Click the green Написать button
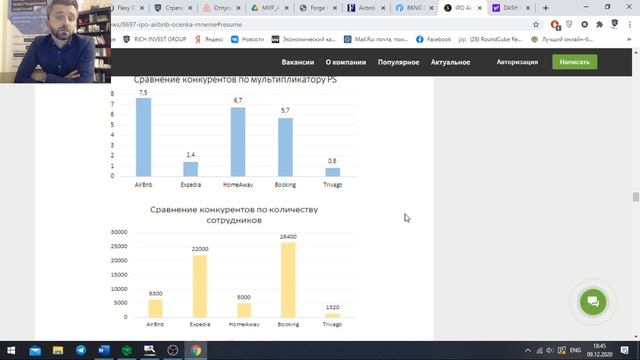The image size is (640, 360). point(575,62)
